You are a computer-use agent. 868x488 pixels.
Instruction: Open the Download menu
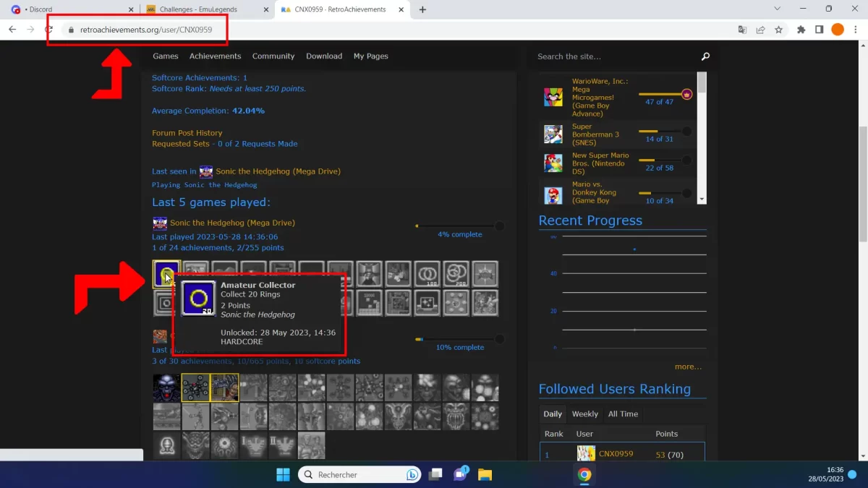[x=324, y=56]
